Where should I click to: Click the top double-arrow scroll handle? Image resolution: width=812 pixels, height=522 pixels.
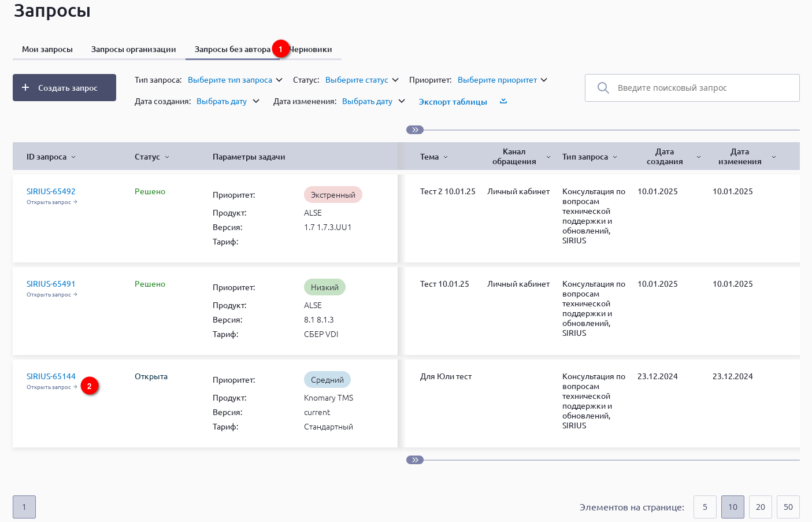(x=415, y=130)
